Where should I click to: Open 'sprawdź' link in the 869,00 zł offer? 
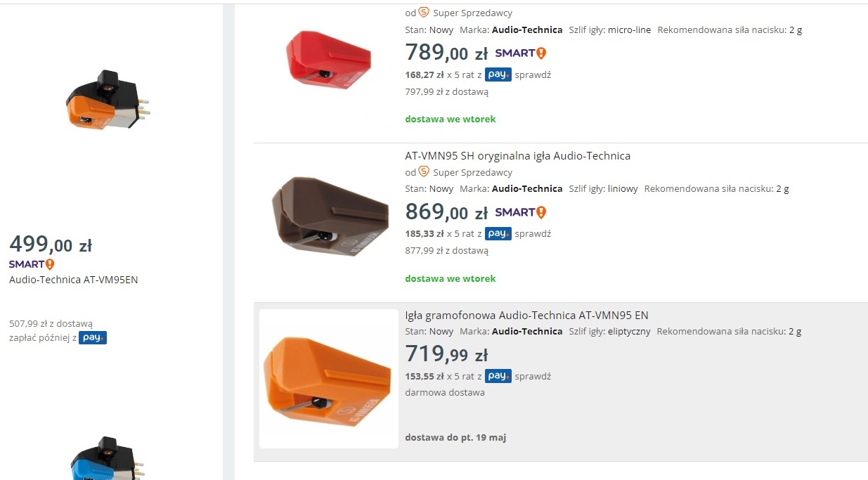pos(533,234)
